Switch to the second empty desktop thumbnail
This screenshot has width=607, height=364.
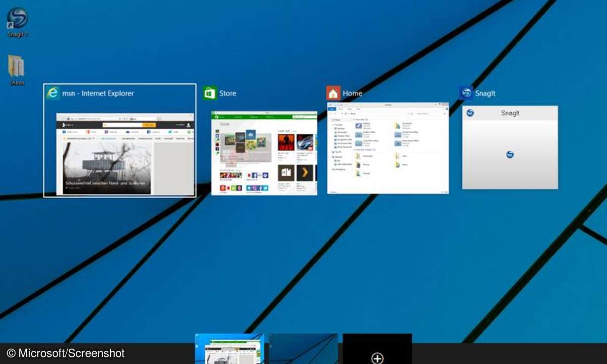click(x=303, y=349)
